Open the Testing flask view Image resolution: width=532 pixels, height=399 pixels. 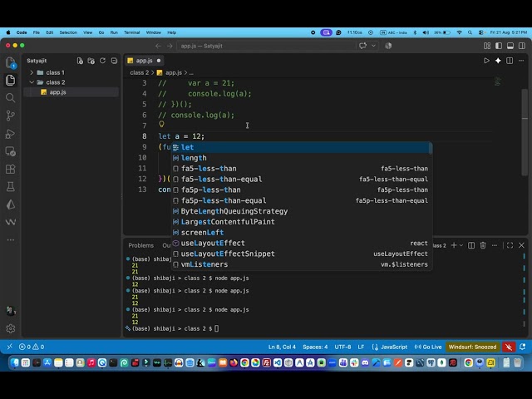pyautogui.click(x=11, y=186)
